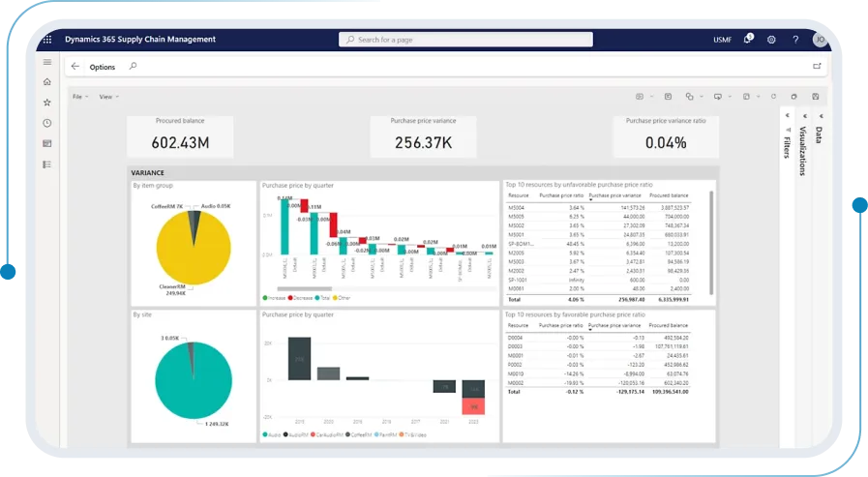Open Workspaces icon in sidebar

[x=47, y=143]
